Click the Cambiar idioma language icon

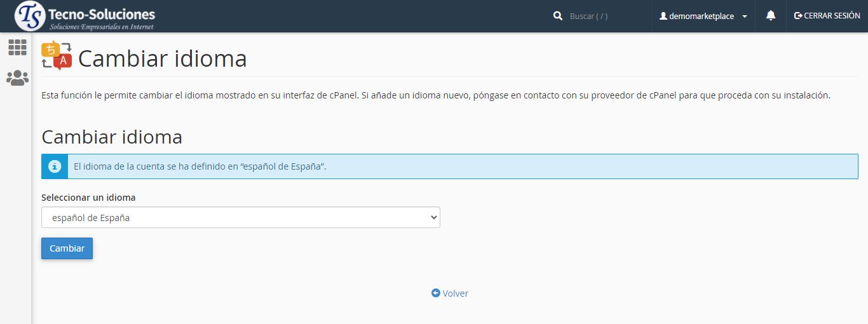coord(57,55)
